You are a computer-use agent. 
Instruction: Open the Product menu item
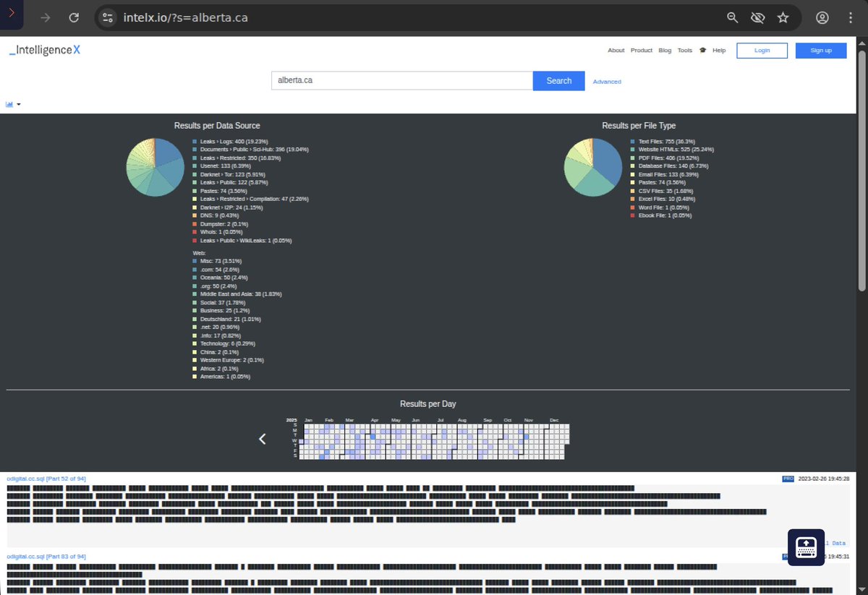click(641, 51)
